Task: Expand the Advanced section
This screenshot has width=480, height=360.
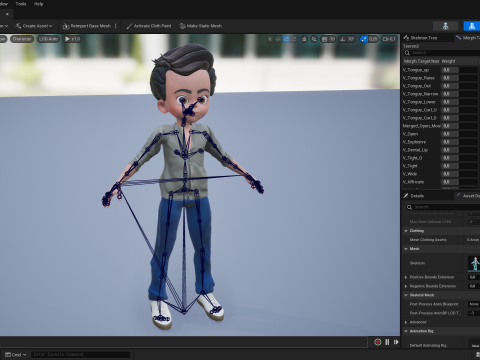Action: pos(406,322)
